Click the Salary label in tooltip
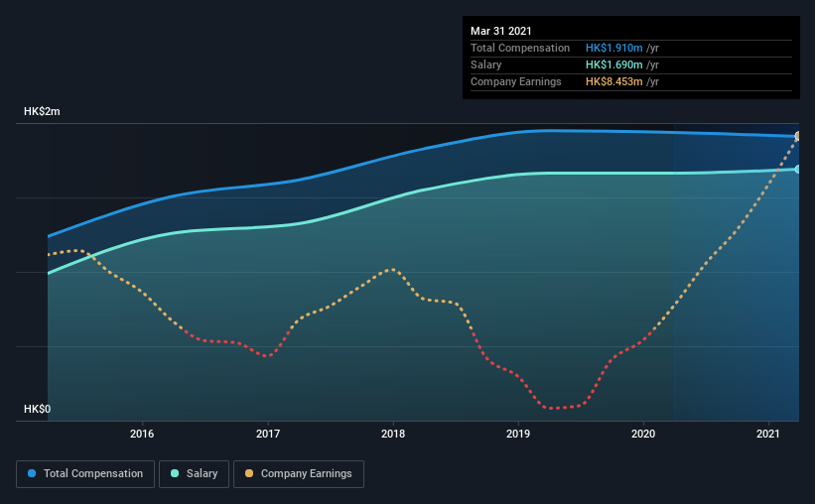The height and width of the screenshot is (504, 815). [486, 64]
